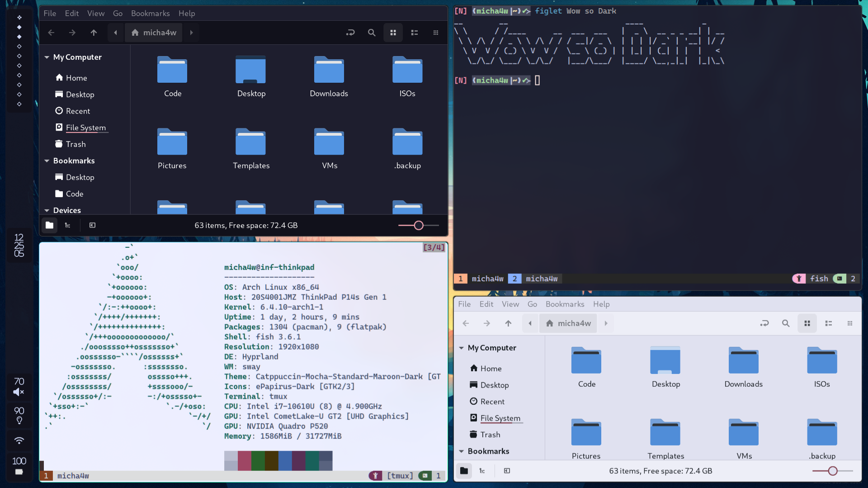
Task: Switch to list view in the dark file manager
Action: 414,33
